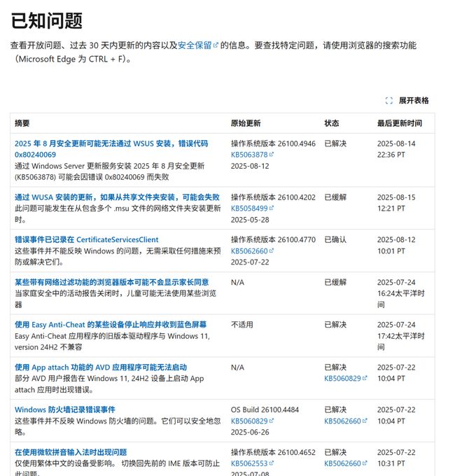Open the WUSA shared folder install issue
462x476 pixels.
point(116,197)
